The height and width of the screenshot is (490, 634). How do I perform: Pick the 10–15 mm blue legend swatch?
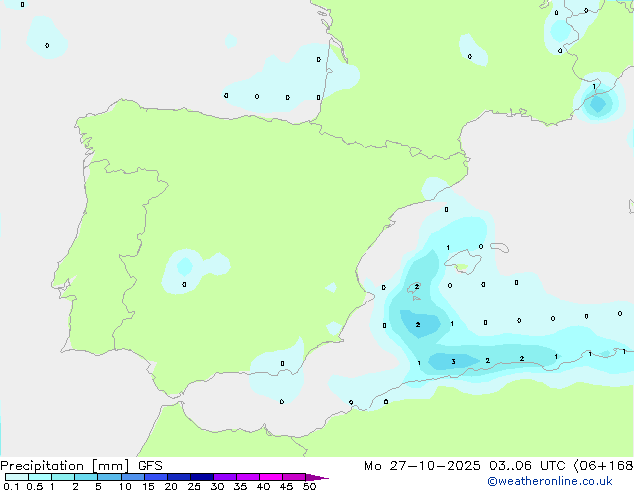pyautogui.click(x=132, y=477)
